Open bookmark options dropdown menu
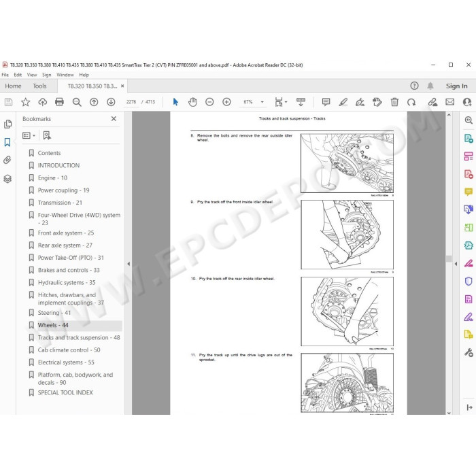The height and width of the screenshot is (476, 476). click(29, 135)
